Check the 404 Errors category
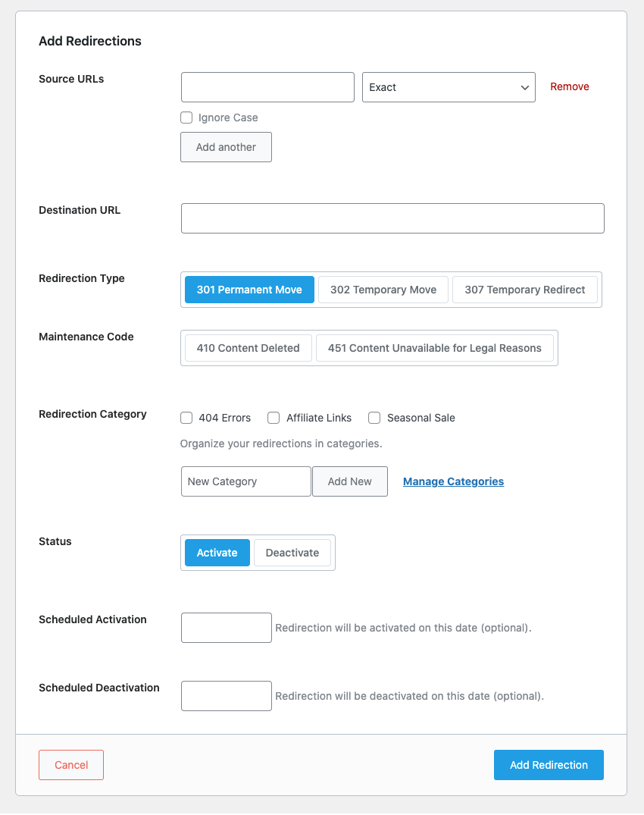Image resolution: width=644 pixels, height=815 pixels. tap(186, 418)
